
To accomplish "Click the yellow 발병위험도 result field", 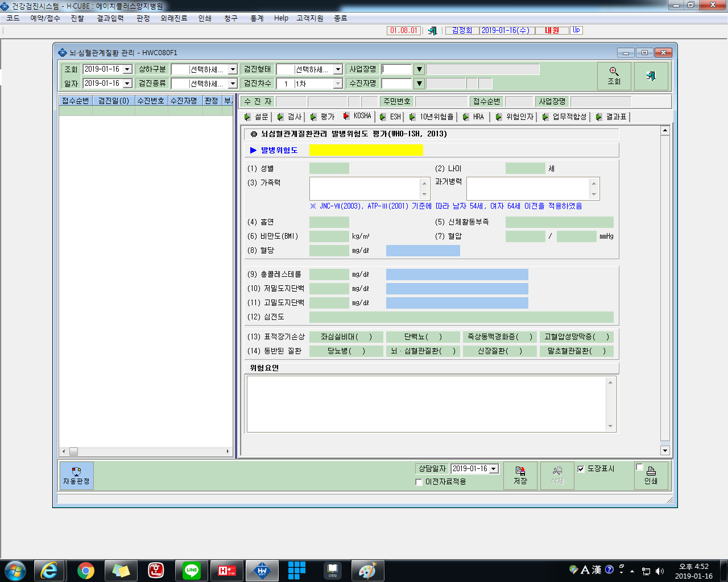I will click(366, 150).
